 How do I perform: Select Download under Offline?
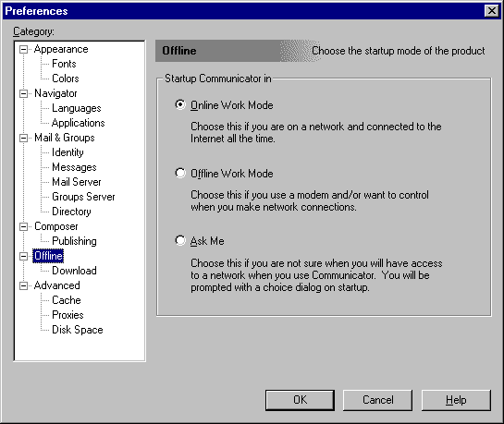coord(74,271)
